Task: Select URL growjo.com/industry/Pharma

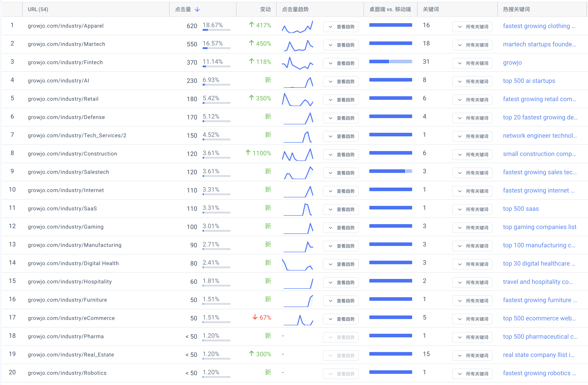Action: pos(66,336)
